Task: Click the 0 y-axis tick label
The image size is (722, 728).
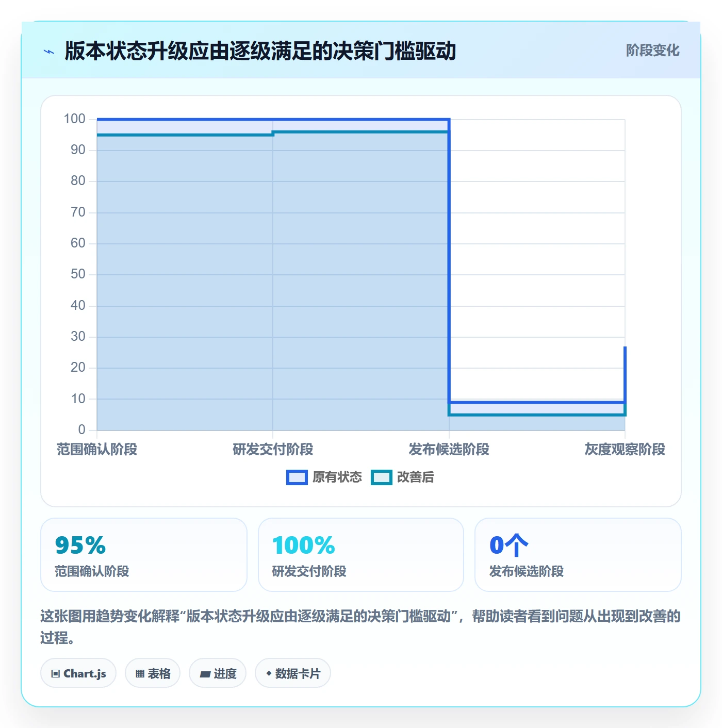Action: [x=81, y=430]
